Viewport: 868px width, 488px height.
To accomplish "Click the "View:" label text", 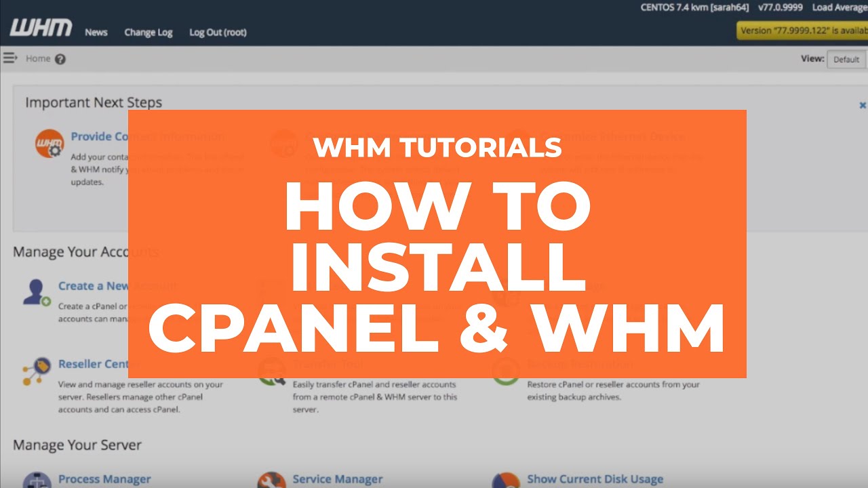I will [812, 59].
